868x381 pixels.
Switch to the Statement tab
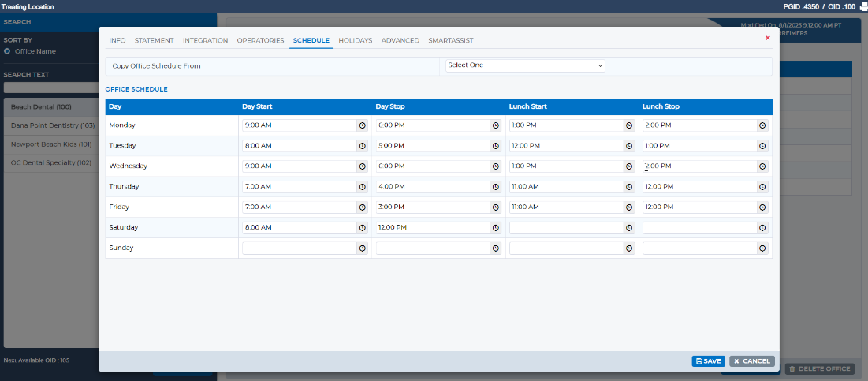[154, 40]
